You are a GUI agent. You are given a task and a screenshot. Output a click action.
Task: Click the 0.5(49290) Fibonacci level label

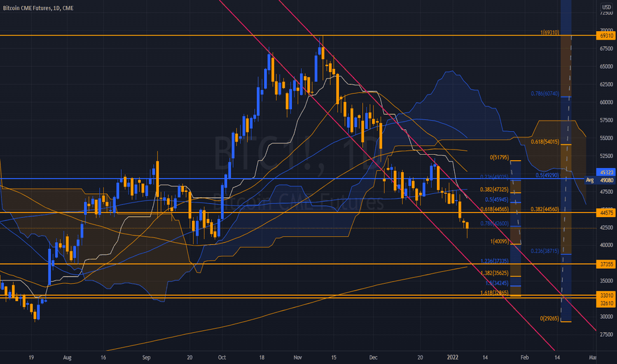point(547,175)
